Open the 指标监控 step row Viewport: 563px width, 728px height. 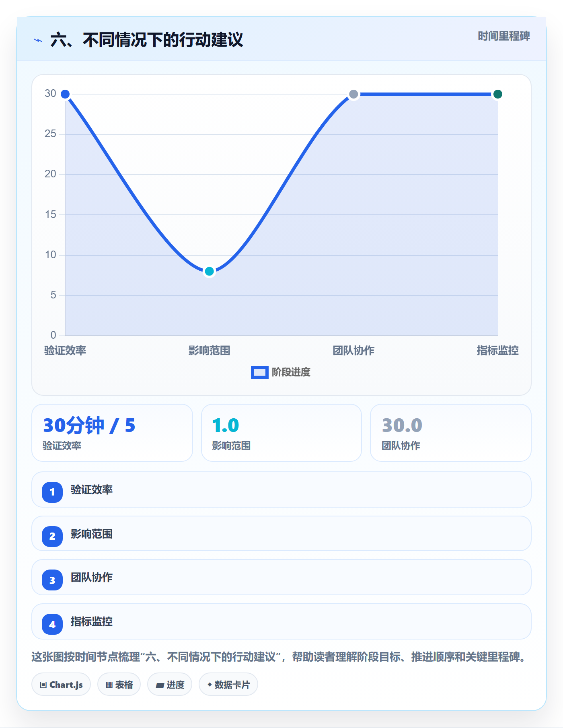tap(281, 622)
